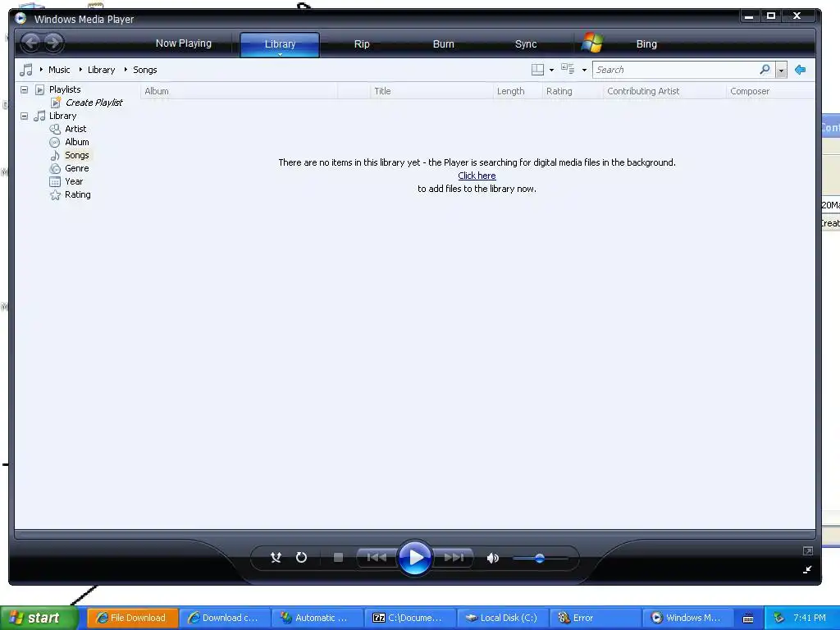Adjust the volume slider

point(540,558)
